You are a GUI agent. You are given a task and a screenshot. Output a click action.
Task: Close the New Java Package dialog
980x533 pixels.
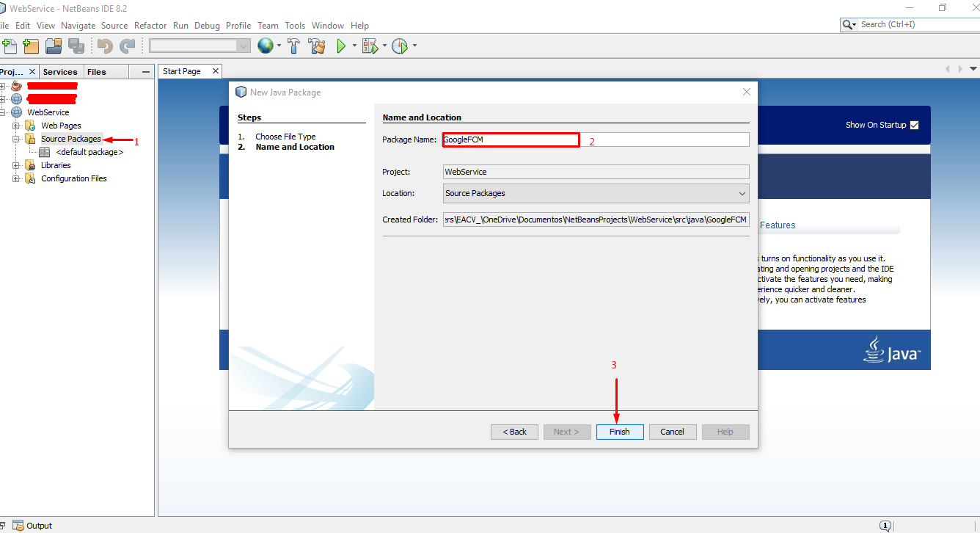coord(747,92)
